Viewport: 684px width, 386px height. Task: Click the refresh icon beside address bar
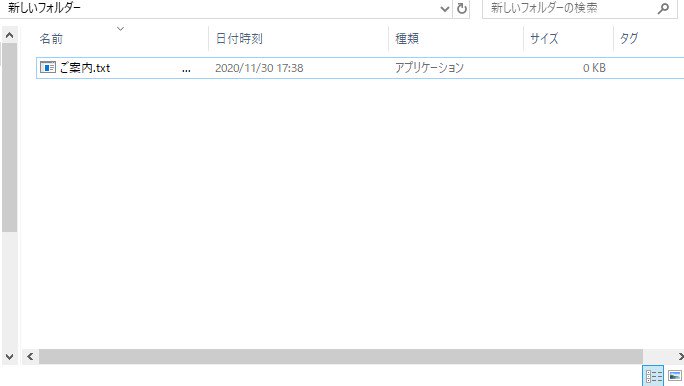point(462,8)
